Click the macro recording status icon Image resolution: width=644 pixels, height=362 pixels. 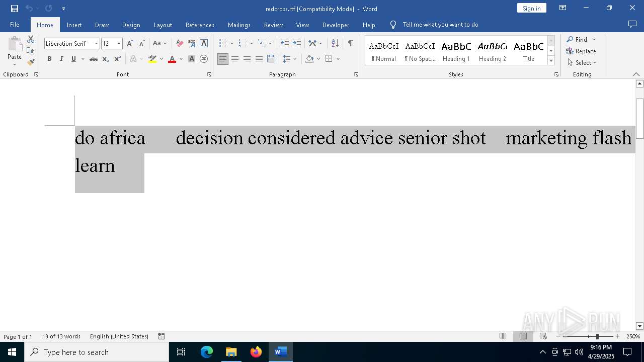(162, 336)
